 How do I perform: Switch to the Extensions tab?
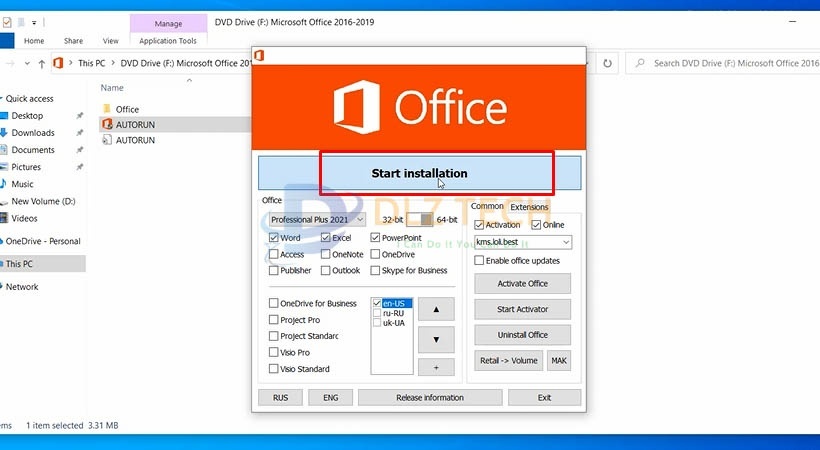[529, 207]
